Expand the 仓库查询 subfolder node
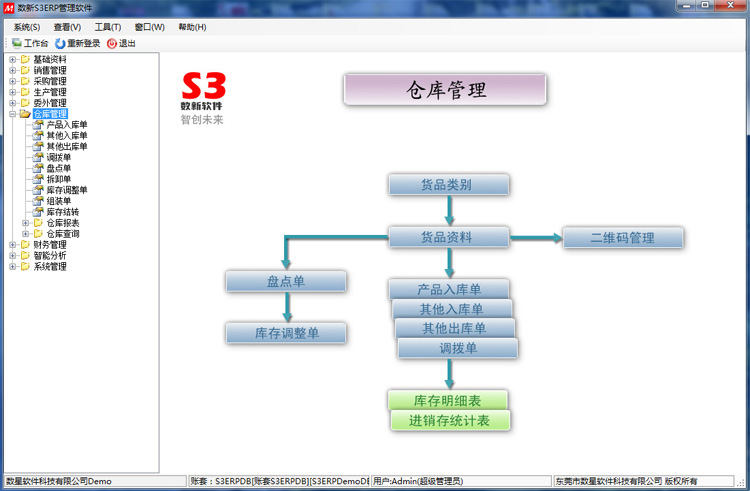 [x=26, y=234]
